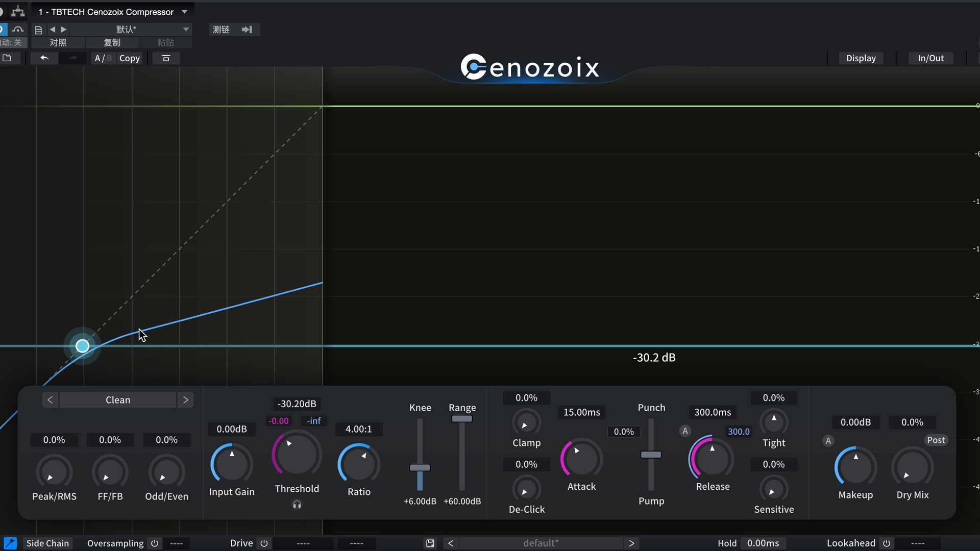The width and height of the screenshot is (980, 551).
Task: Click the Sensitive knob
Action: [x=774, y=489]
